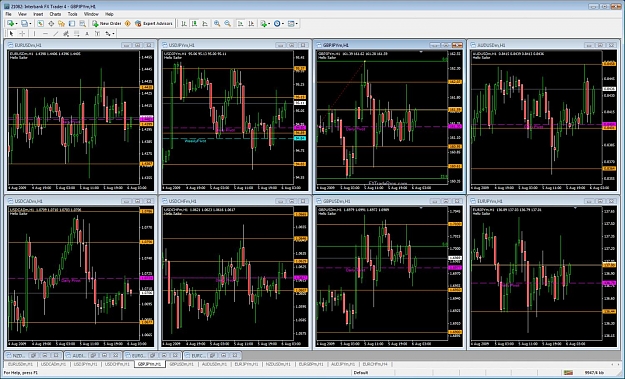Open the File menu
Viewport: 625px width, 379px height.
(x=8, y=14)
